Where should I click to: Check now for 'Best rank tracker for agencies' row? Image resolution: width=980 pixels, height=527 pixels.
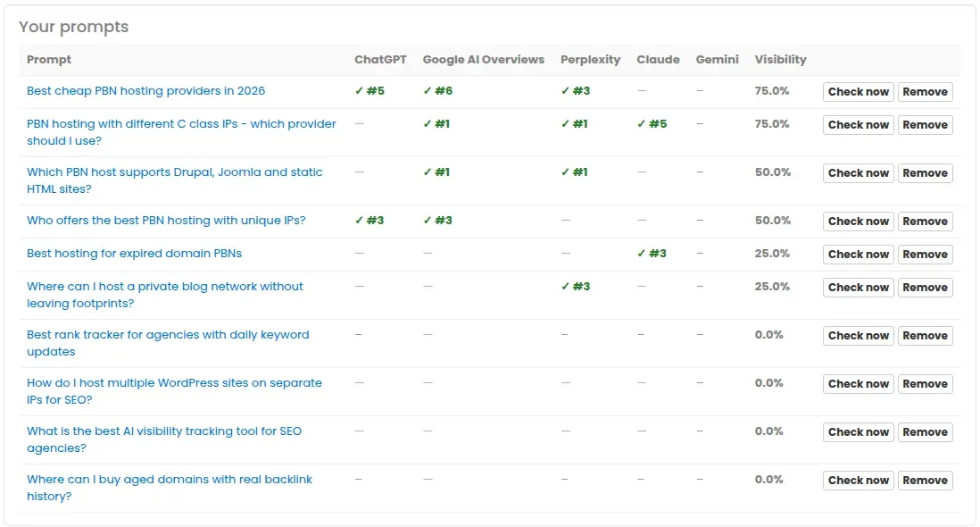pyautogui.click(x=858, y=336)
